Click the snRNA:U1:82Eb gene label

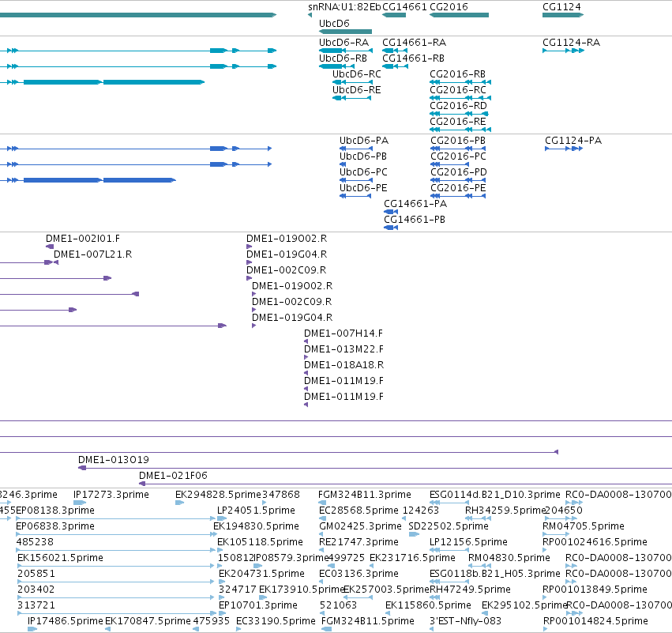point(344,7)
